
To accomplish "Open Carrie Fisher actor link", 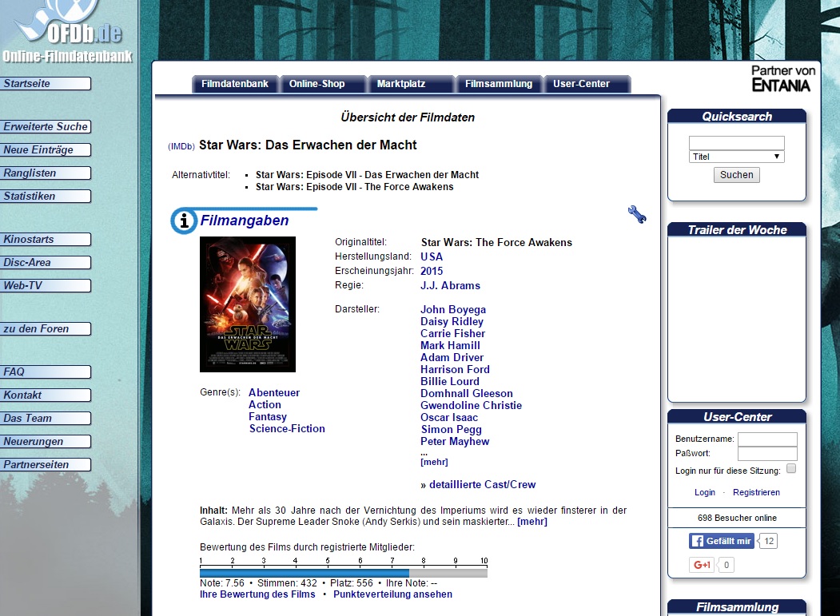I will (x=452, y=333).
